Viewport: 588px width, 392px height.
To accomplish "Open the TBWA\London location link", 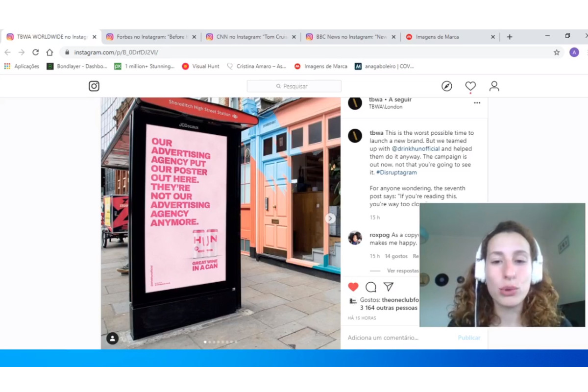I will (x=386, y=107).
